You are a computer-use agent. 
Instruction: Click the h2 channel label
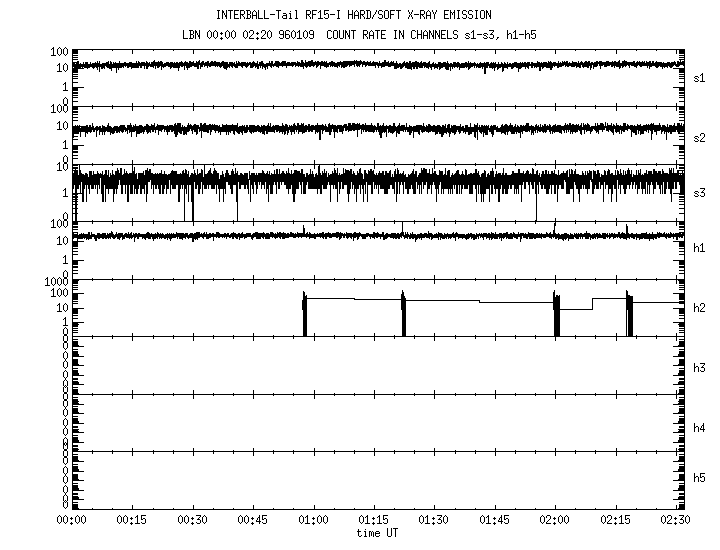click(700, 308)
